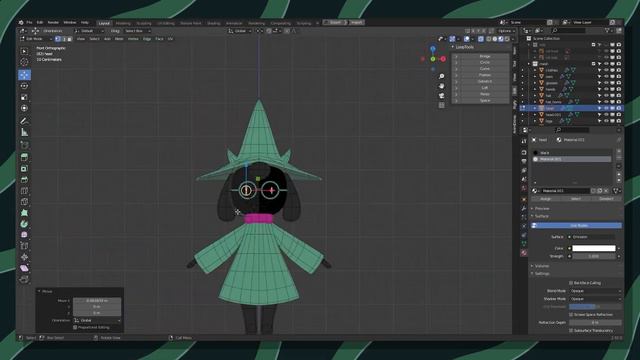Image resolution: width=640 pixels, height=360 pixels.
Task: Hide the clothes object in the outliner
Action: [606, 70]
